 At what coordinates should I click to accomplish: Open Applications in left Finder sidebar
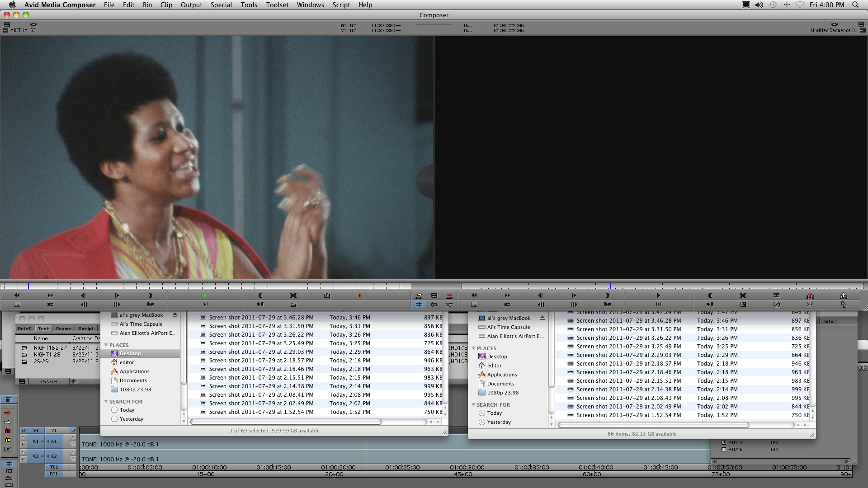coord(134,371)
